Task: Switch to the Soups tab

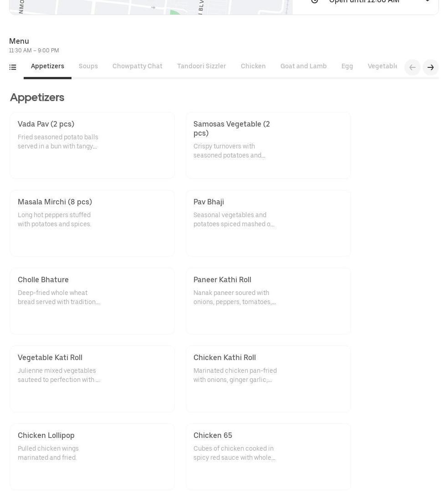Action: (x=88, y=66)
